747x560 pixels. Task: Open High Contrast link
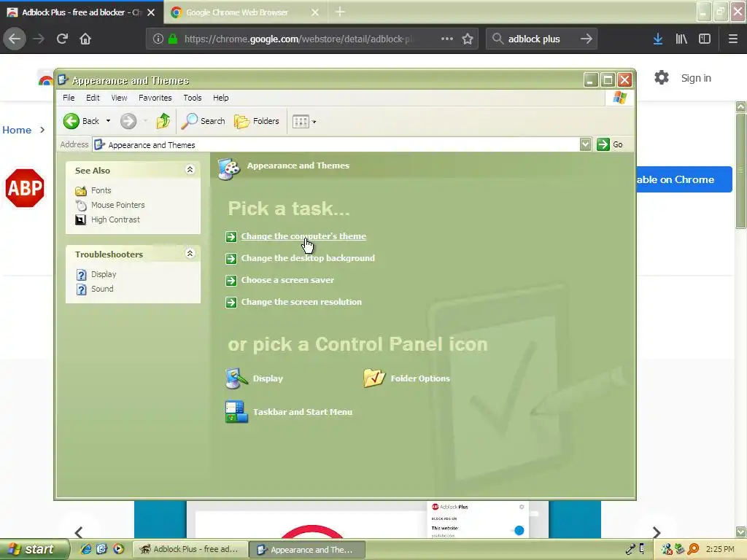click(x=115, y=219)
